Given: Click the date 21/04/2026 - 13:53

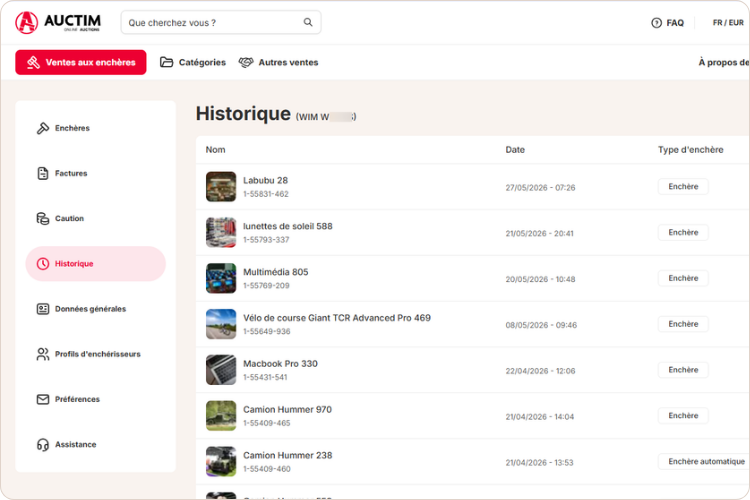Looking at the screenshot, I should (x=540, y=463).
